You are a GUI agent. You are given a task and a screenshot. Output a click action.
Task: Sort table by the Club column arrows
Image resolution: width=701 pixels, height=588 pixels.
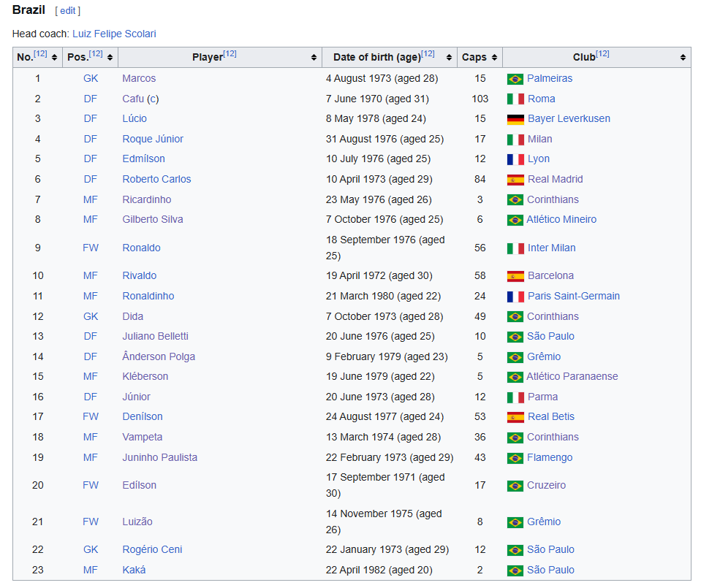(683, 57)
